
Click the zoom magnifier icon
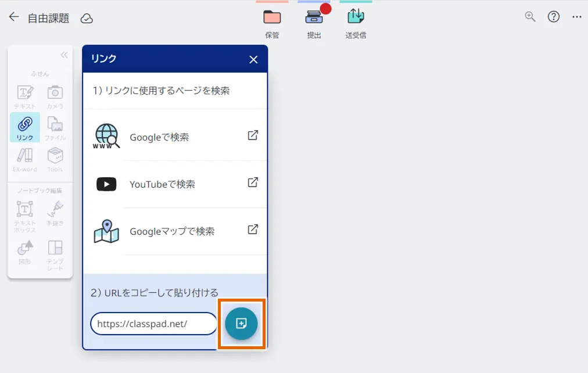point(529,17)
